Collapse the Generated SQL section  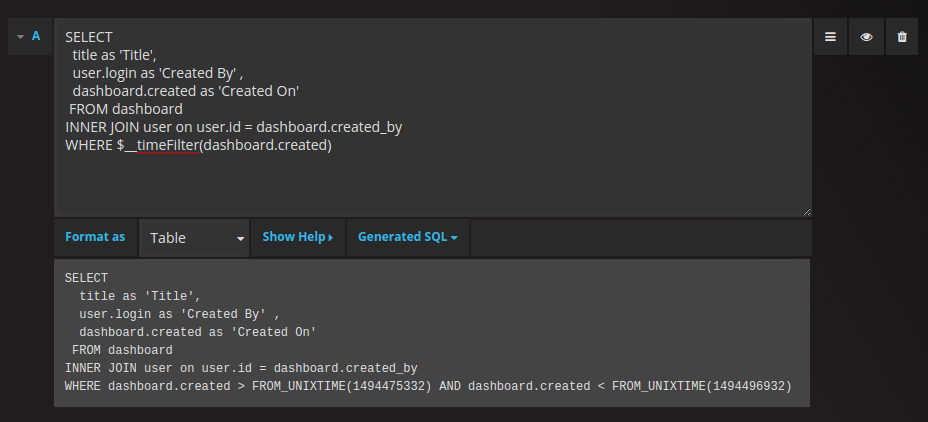[407, 237]
